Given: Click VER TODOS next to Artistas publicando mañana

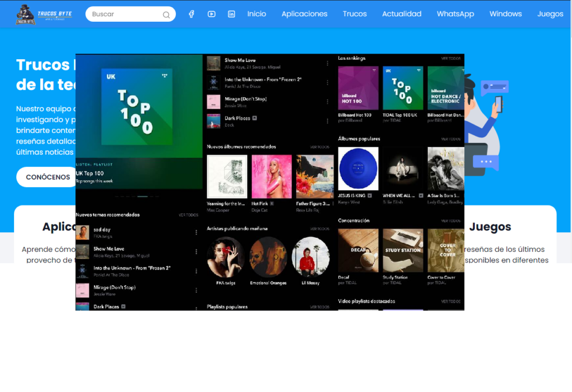Looking at the screenshot, I should 320,228.
